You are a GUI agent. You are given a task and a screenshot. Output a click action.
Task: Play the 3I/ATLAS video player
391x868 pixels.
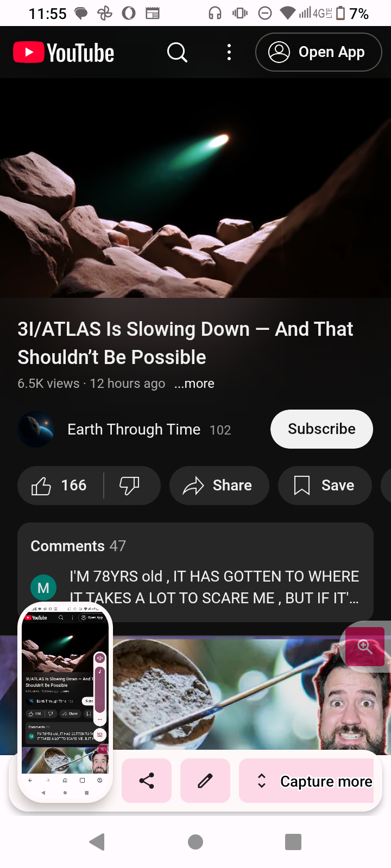coord(195,188)
